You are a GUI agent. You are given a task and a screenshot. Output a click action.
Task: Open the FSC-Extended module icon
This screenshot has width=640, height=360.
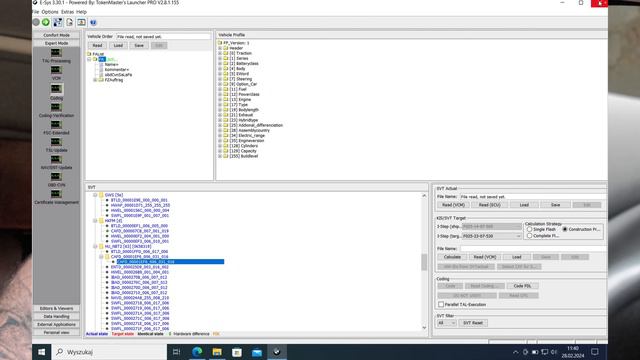pos(56,124)
